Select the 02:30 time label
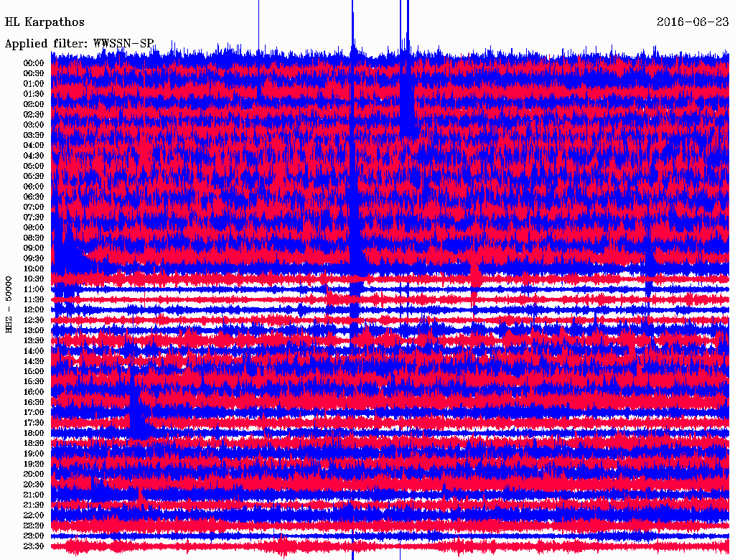This screenshot has width=735, height=560. tap(34, 114)
